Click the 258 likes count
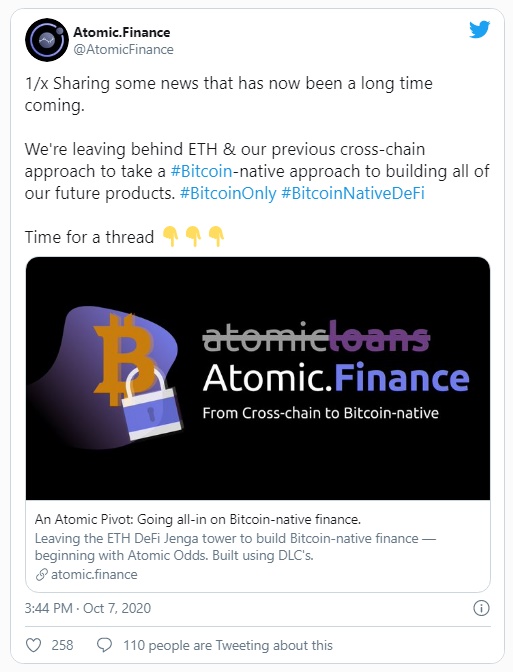 [63, 645]
